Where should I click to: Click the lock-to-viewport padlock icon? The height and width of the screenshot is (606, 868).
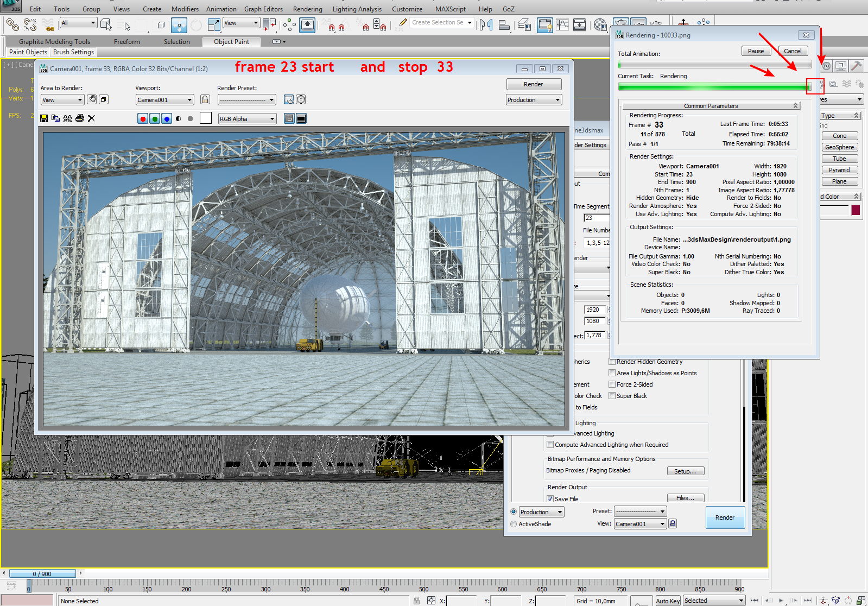(x=205, y=99)
